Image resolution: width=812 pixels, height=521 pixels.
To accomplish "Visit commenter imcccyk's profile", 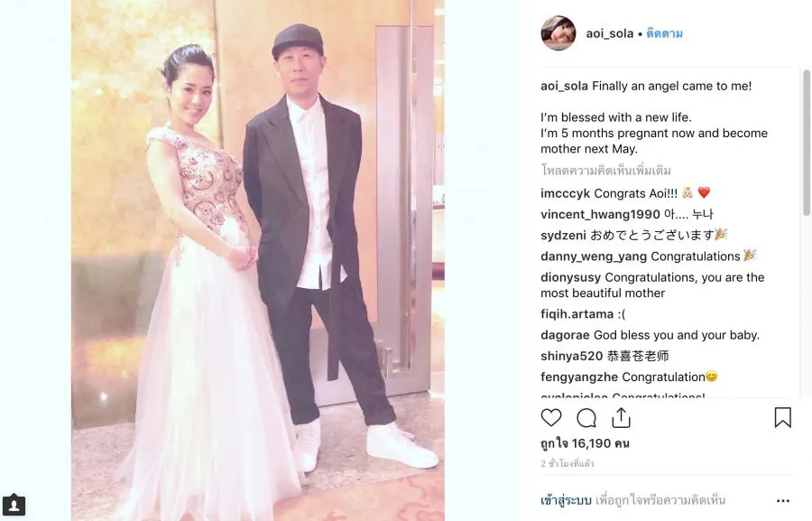I will (565, 193).
